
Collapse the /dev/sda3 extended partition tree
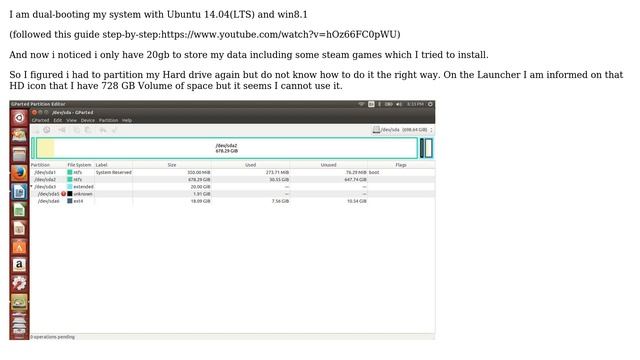(x=32, y=187)
